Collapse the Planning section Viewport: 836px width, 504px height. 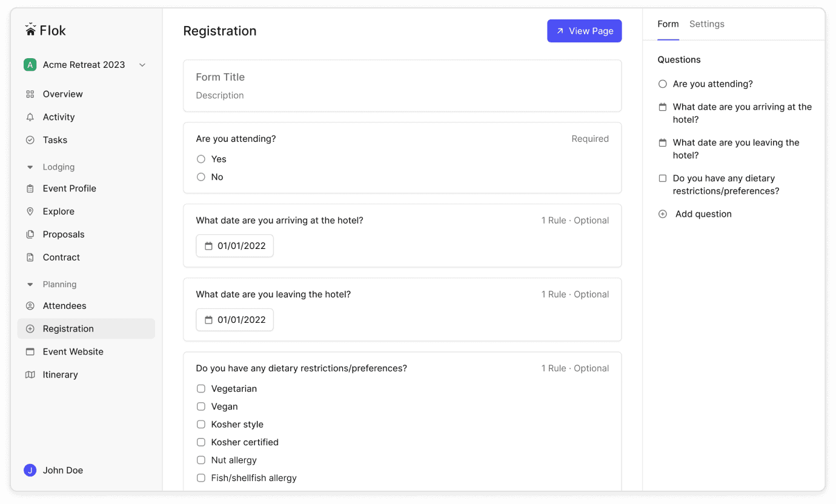click(30, 285)
